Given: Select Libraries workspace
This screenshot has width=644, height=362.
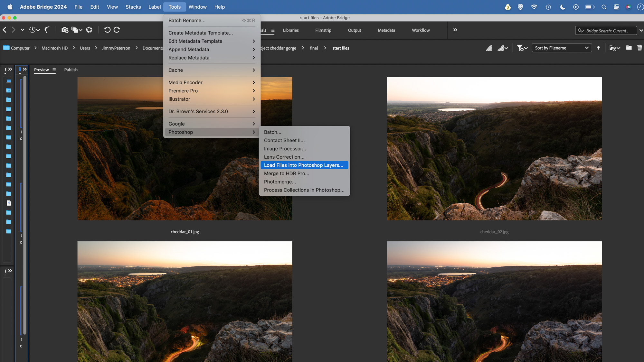Looking at the screenshot, I should (x=291, y=30).
